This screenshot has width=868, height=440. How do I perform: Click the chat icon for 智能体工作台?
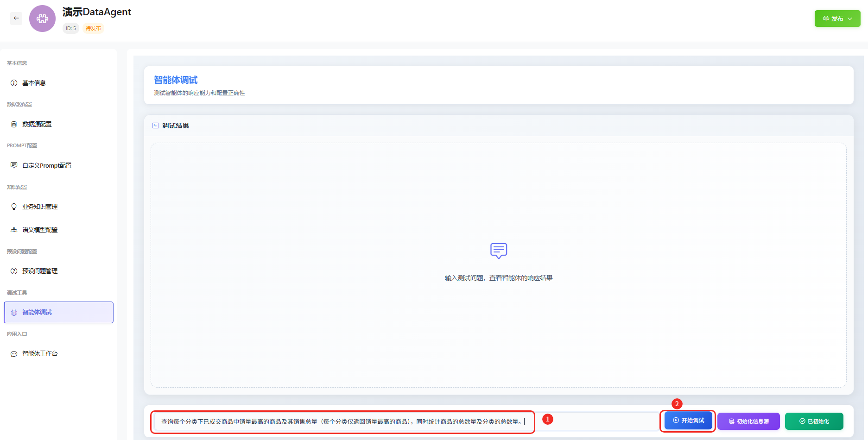point(13,353)
